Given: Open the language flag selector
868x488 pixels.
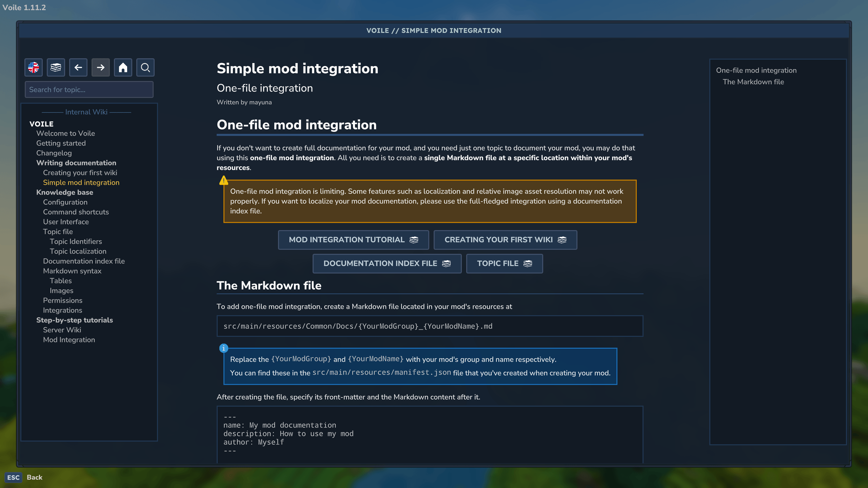Looking at the screenshot, I should coord(34,67).
